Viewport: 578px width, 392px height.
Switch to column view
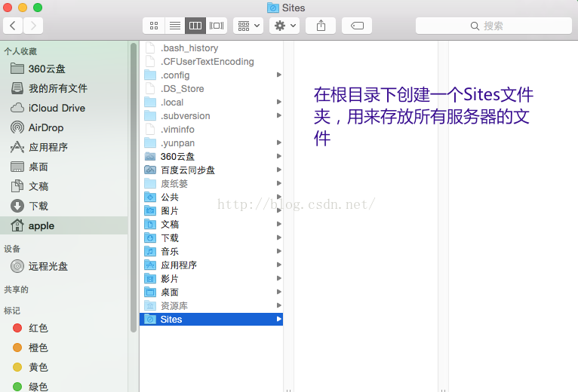pyautogui.click(x=195, y=26)
